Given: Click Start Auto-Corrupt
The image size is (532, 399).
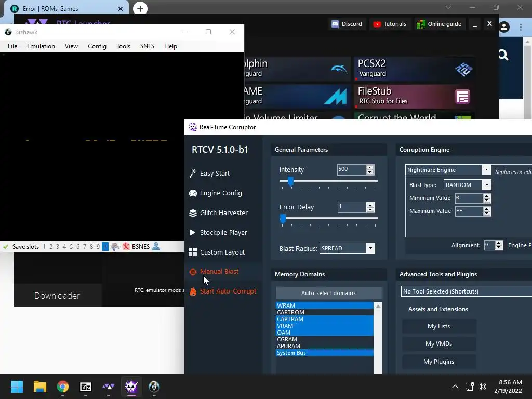Looking at the screenshot, I should pos(222,291).
